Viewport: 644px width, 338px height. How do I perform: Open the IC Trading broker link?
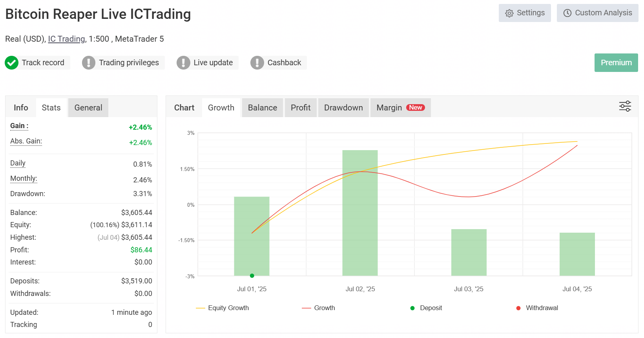pyautogui.click(x=66, y=39)
